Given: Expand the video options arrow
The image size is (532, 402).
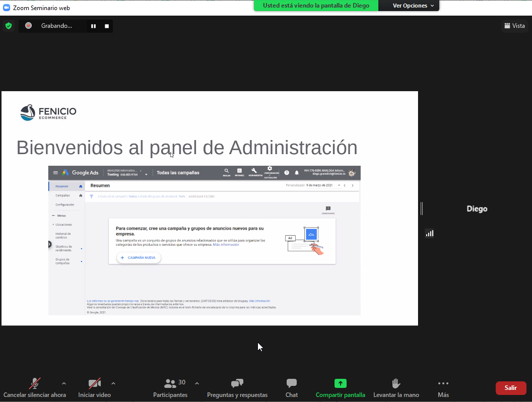Looking at the screenshot, I should pyautogui.click(x=113, y=383).
